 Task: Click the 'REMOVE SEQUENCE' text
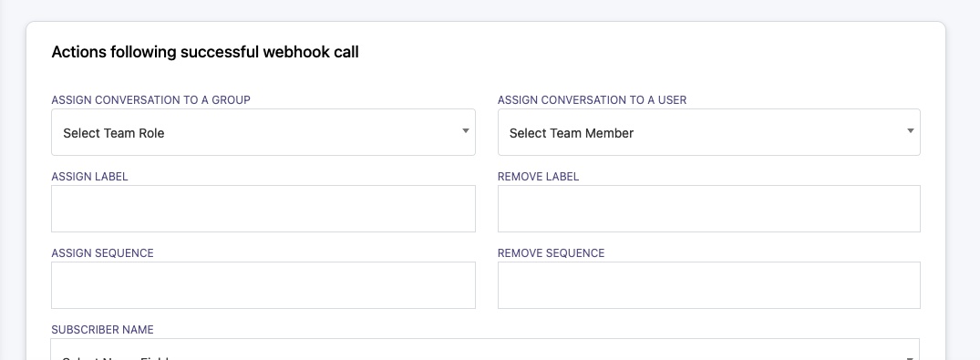(552, 253)
